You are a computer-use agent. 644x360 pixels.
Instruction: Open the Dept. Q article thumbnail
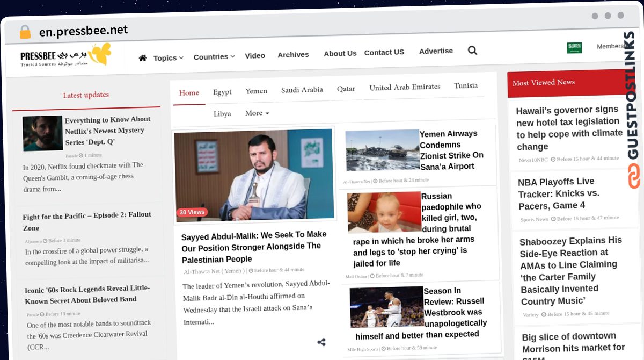point(42,133)
